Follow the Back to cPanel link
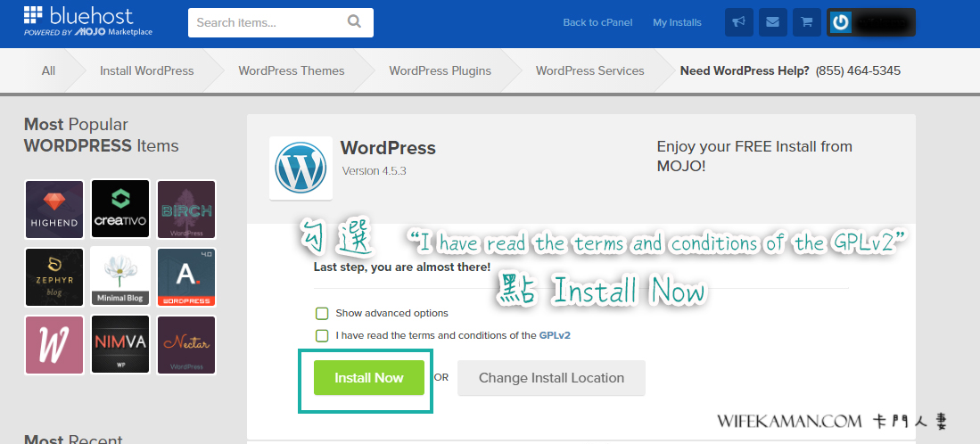The width and height of the screenshot is (980, 444). (597, 22)
